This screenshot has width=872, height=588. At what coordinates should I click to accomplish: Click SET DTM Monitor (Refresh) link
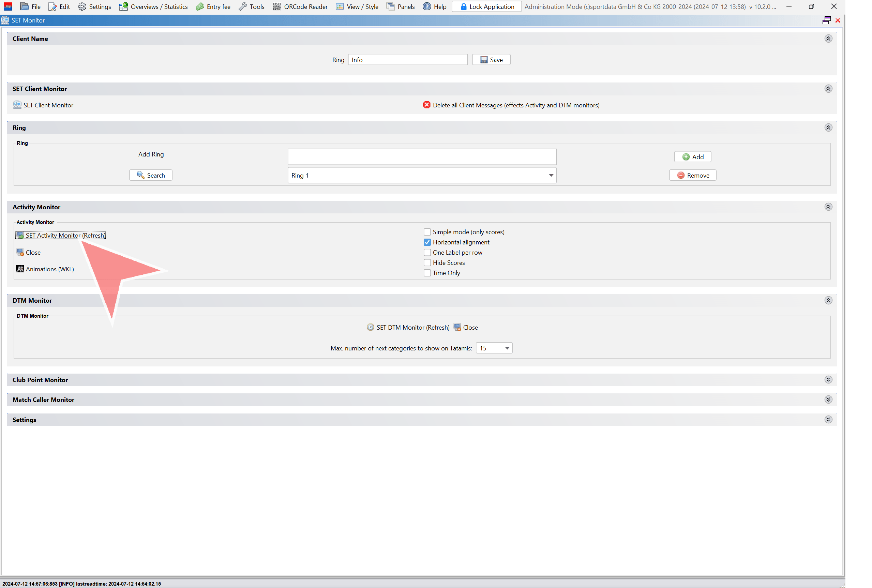click(412, 327)
